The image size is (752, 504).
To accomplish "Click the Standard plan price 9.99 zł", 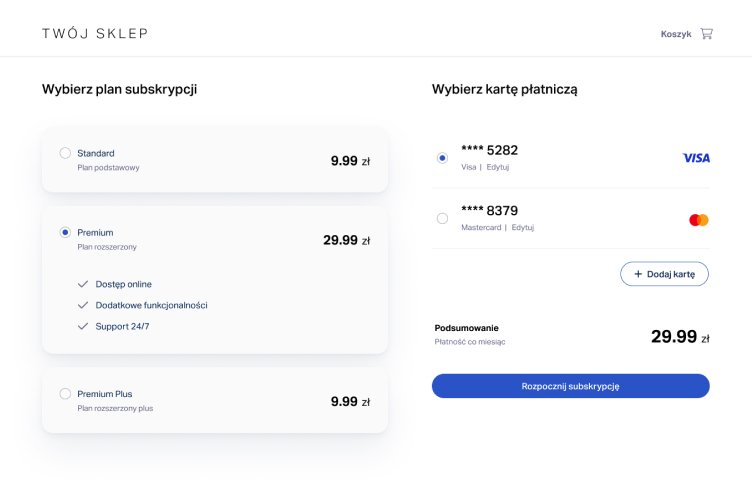I will (350, 160).
